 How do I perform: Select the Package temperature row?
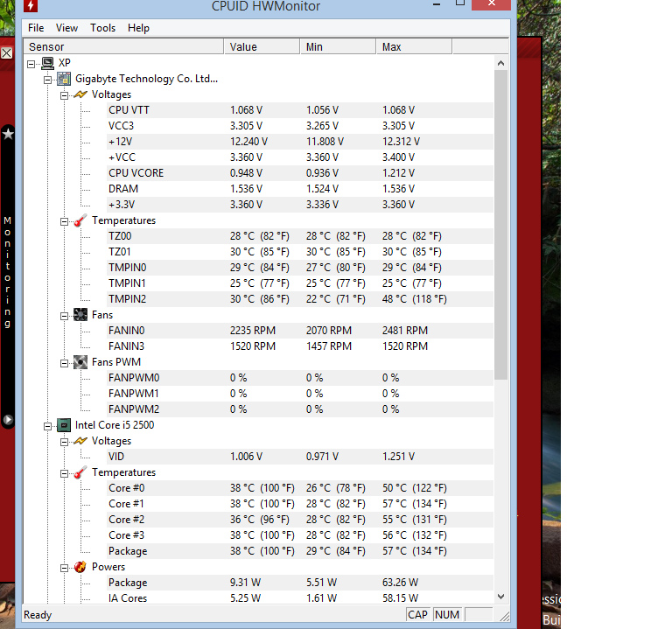click(x=300, y=551)
